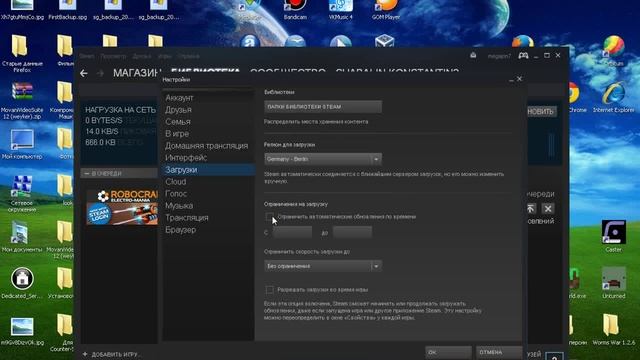640x360 pixels.
Task: Remove Robocraft from queue with X icon
Action: click(x=548, y=209)
